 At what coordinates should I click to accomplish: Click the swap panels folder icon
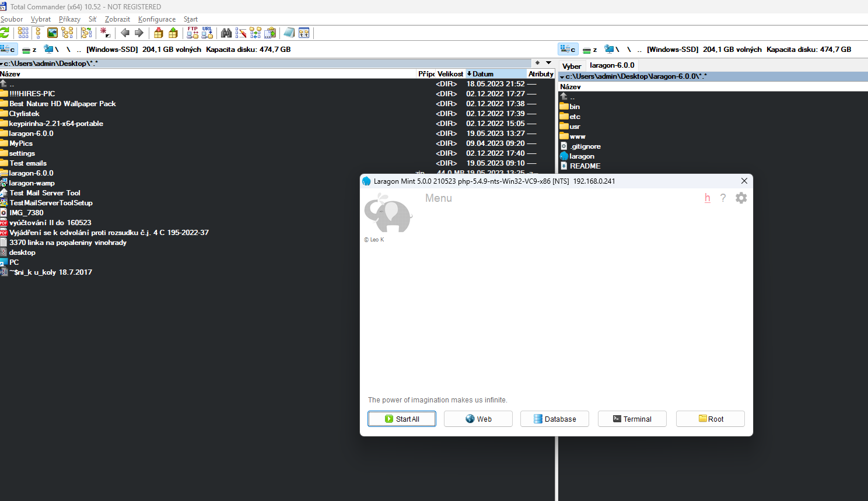[86, 33]
